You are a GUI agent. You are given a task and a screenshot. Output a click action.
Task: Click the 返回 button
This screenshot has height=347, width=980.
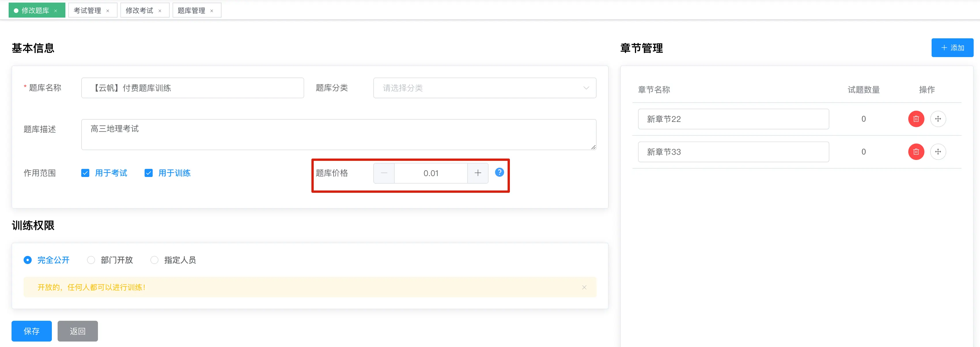tap(77, 331)
